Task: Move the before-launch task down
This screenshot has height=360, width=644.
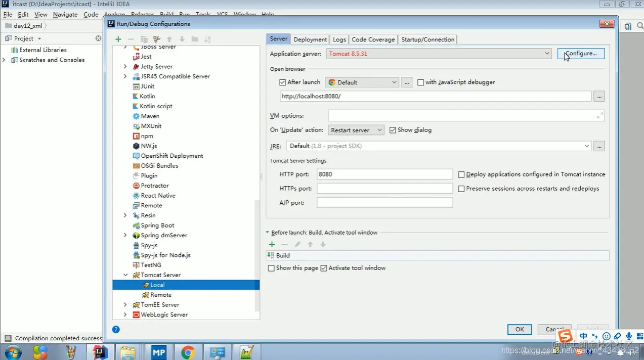Action: [x=323, y=244]
